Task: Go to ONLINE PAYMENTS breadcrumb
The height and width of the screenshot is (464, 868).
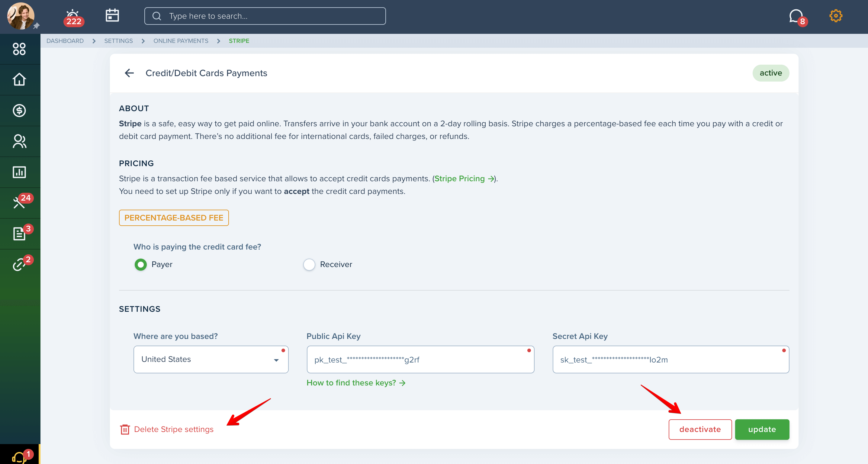Action: tap(181, 41)
